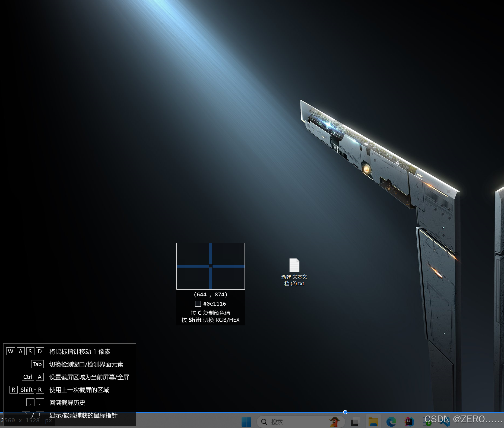Click 显示/隐藏捕获的鼠标指针 help text

(x=83, y=415)
